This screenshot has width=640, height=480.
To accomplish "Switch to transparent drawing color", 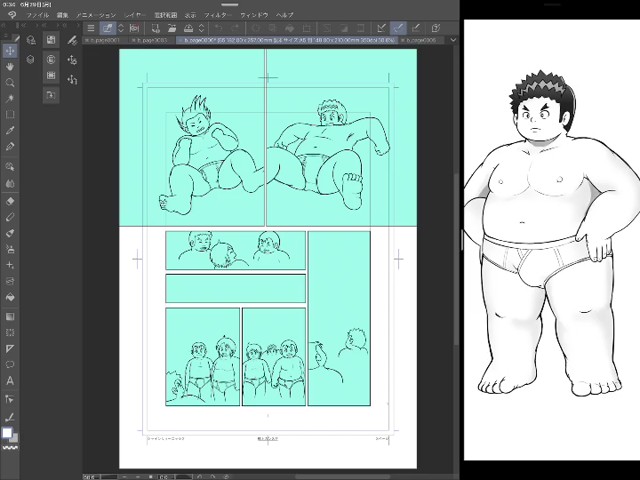I will (10, 448).
